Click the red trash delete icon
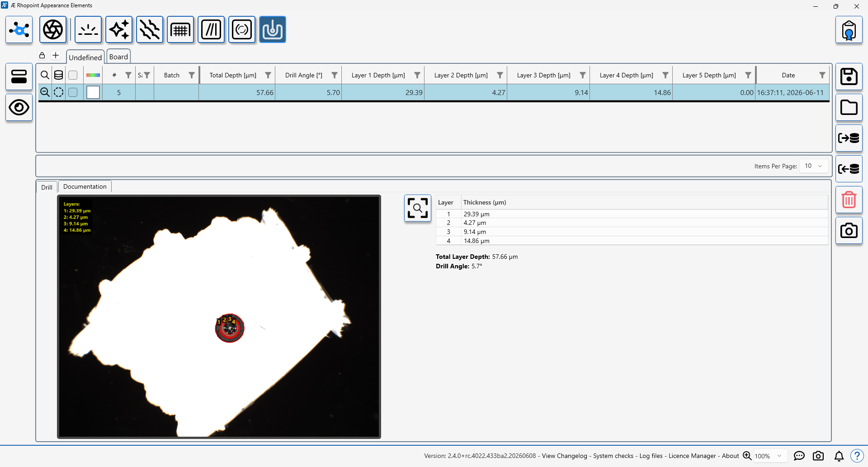 coord(849,200)
